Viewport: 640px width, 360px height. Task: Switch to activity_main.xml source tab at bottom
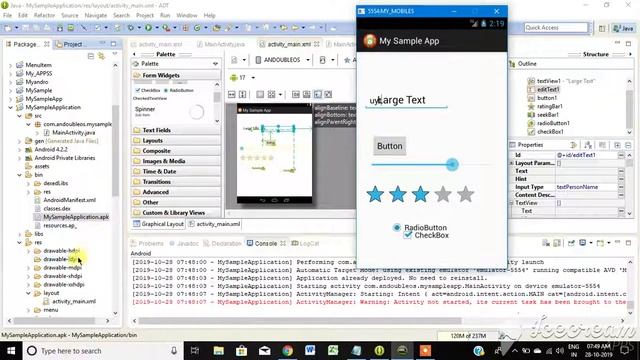tap(215, 224)
